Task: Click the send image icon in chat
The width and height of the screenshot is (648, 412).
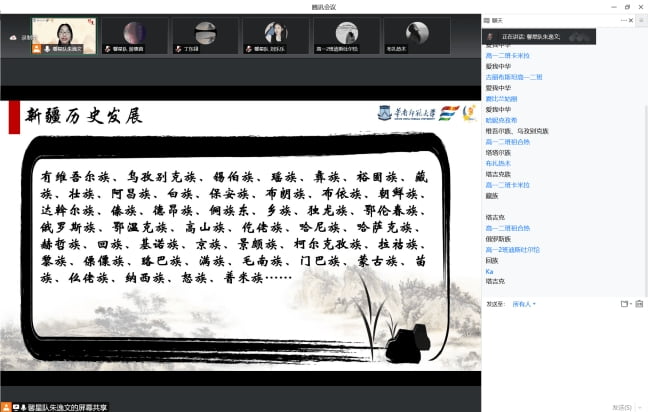Action: coord(623,303)
